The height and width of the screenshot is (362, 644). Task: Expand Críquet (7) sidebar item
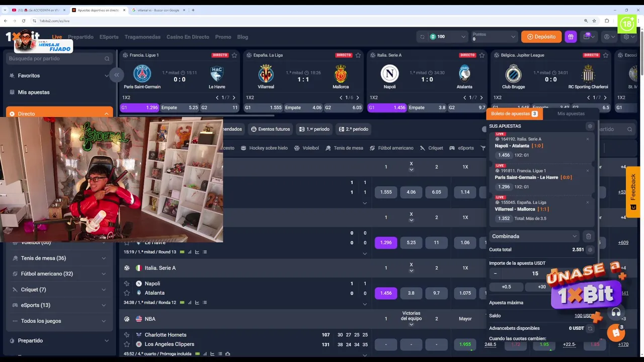(x=104, y=290)
